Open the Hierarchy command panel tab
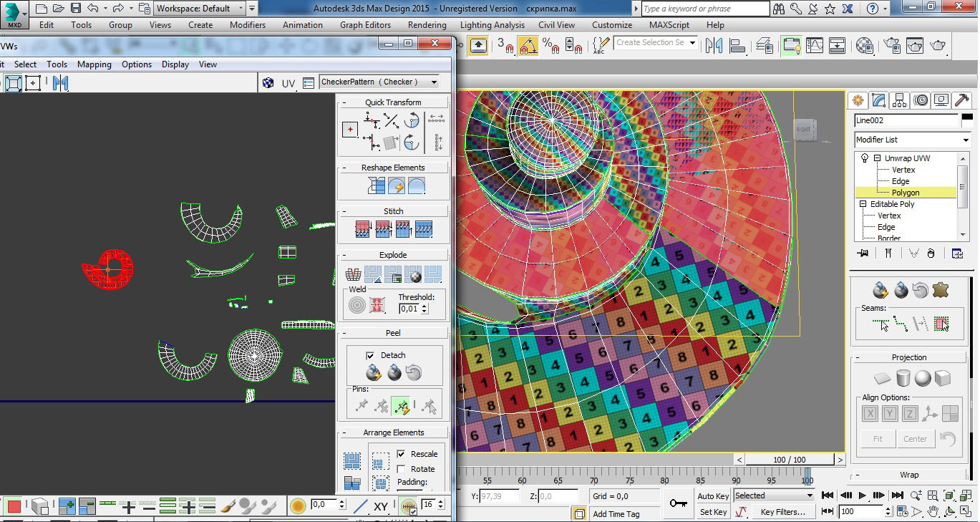The height and width of the screenshot is (522, 980). [x=899, y=100]
